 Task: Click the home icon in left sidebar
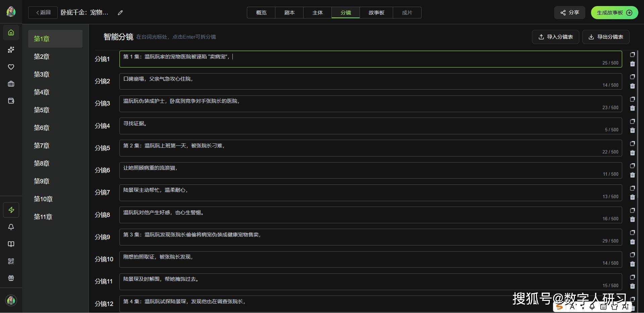(x=11, y=33)
